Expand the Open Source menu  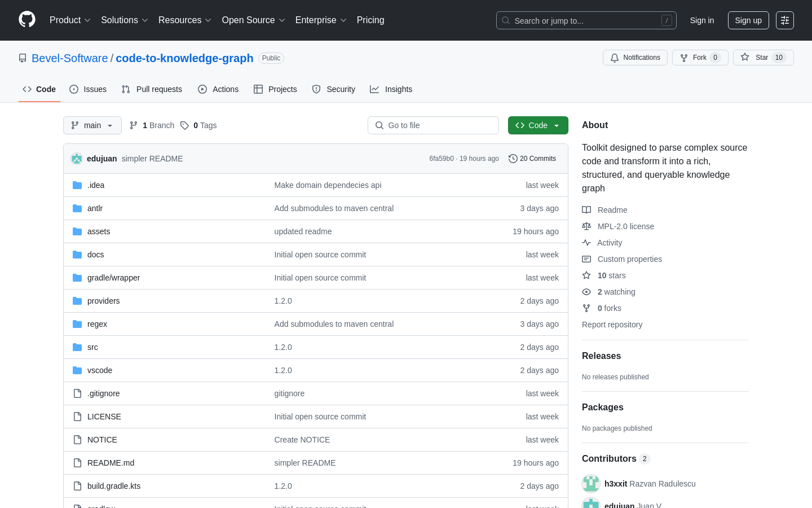[254, 20]
